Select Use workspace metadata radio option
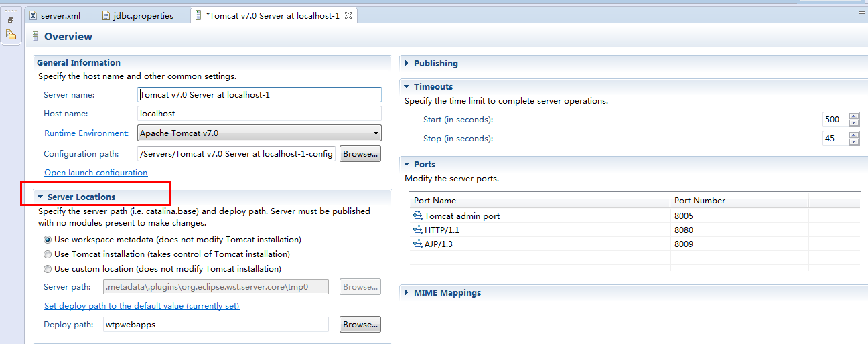This screenshot has height=344, width=868. (48, 240)
